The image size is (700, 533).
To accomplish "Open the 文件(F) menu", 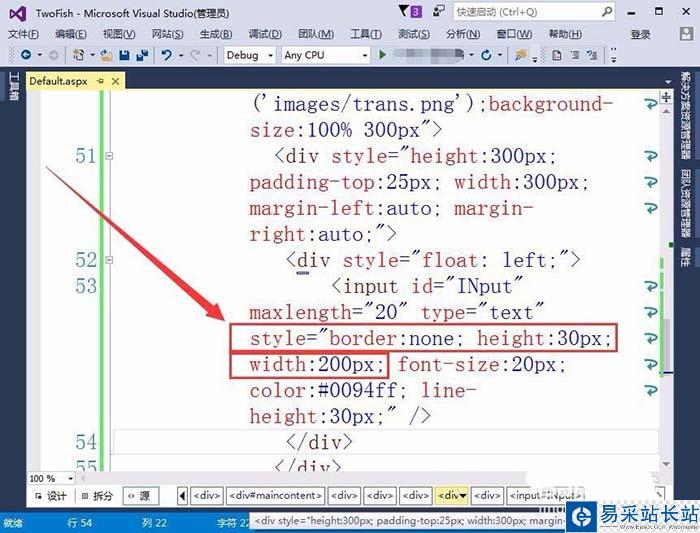I will point(23,34).
